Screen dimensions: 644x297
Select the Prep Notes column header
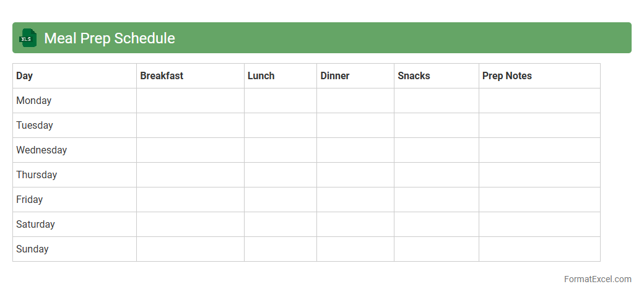(507, 75)
